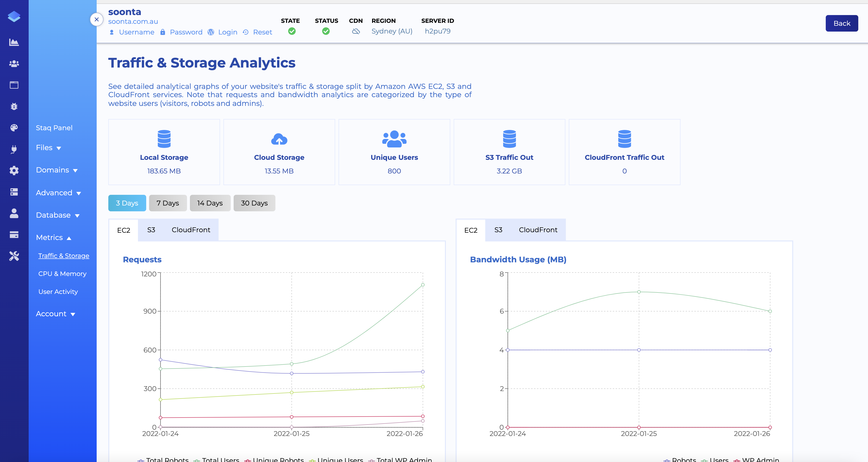Open the users group sidebar icon

pos(14,63)
